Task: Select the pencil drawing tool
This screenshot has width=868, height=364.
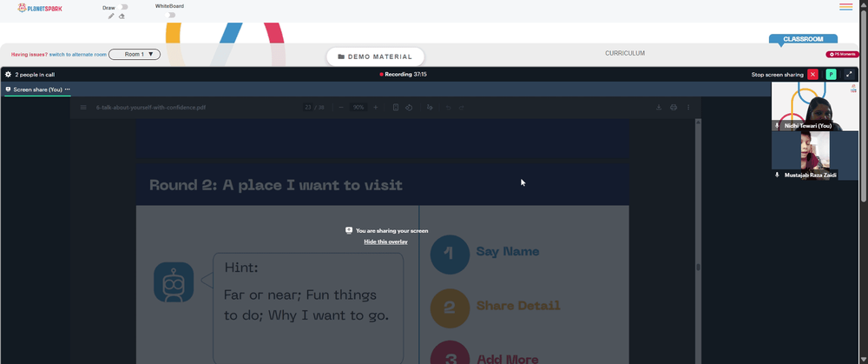Action: pos(111,16)
